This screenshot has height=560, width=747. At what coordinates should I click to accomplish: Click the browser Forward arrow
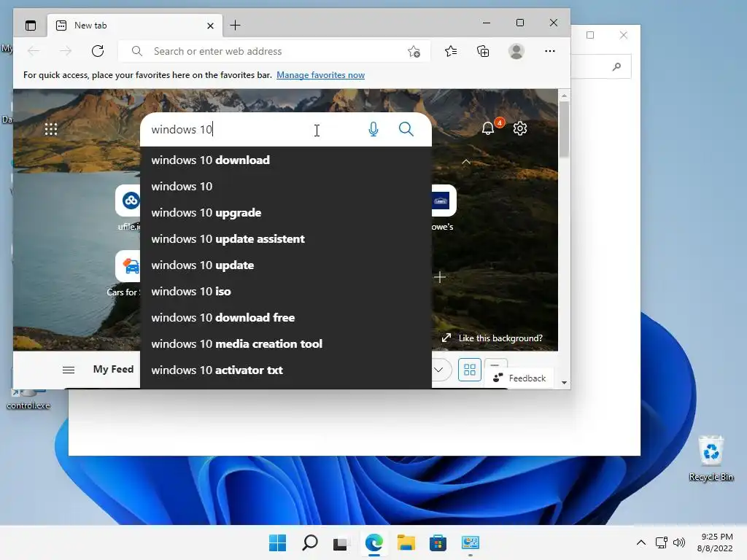pyautogui.click(x=66, y=51)
